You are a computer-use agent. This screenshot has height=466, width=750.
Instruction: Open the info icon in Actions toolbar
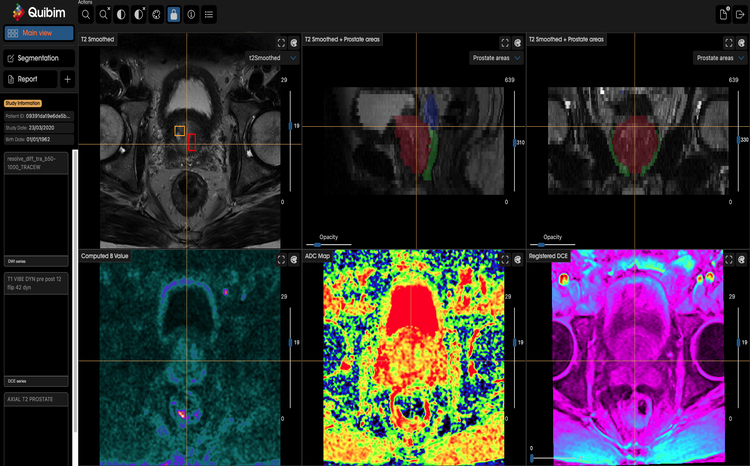tap(191, 15)
